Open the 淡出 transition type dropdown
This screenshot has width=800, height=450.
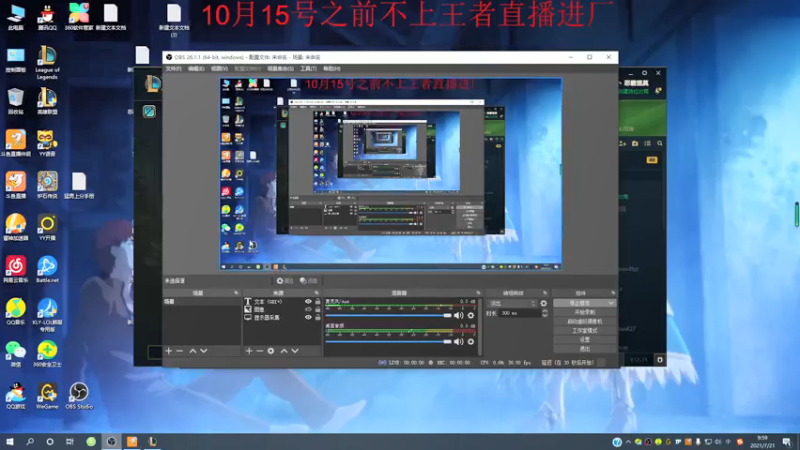[512, 303]
